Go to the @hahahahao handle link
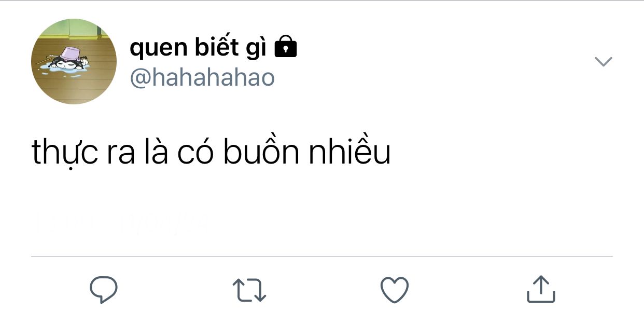The height and width of the screenshot is (324, 644). click(x=202, y=78)
